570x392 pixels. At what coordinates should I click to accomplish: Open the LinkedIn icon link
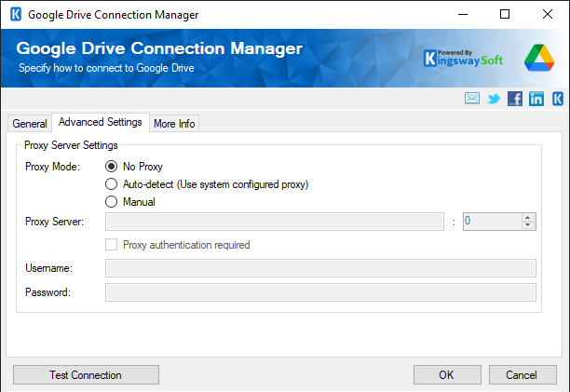click(536, 99)
